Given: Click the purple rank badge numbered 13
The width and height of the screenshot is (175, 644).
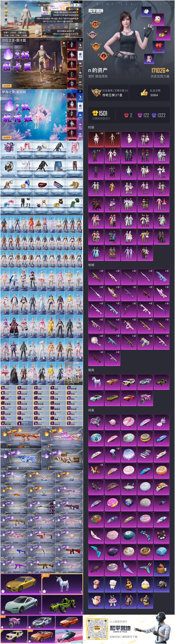Looking at the screenshot, I should [x=93, y=35].
